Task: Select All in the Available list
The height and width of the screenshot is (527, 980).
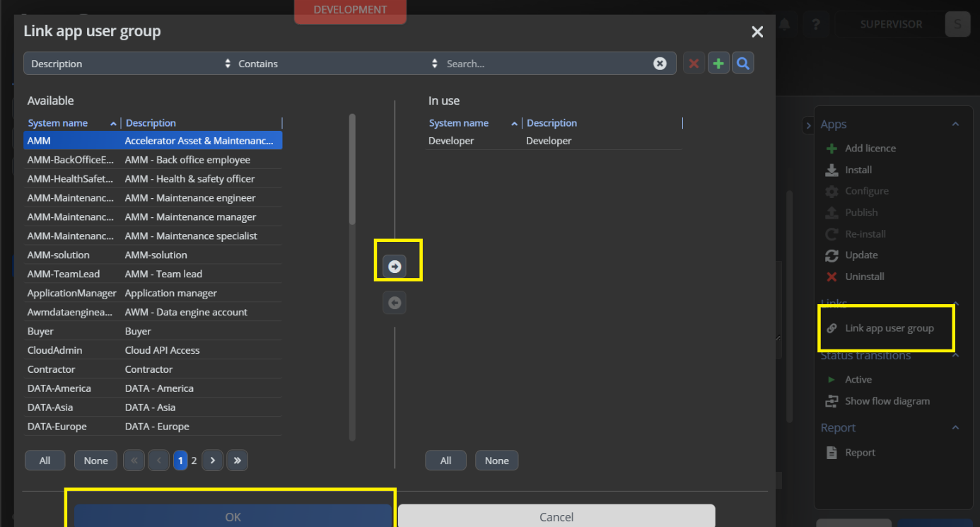Action: coord(45,461)
